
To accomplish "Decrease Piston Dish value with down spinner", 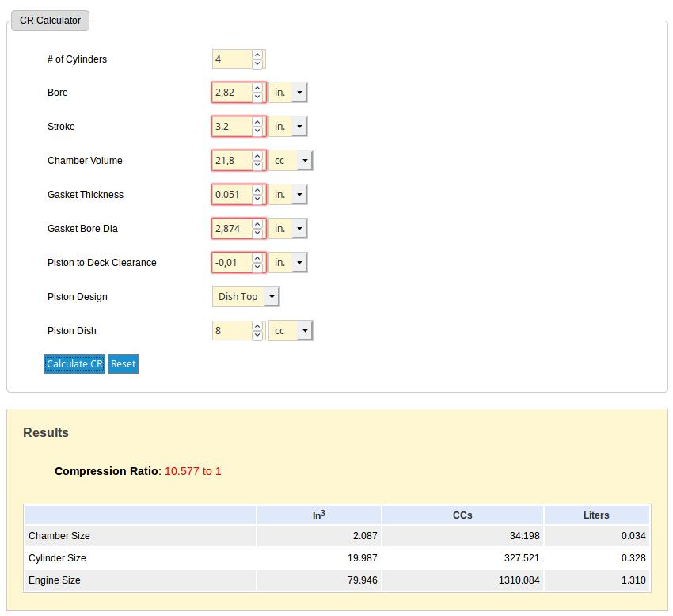I will click(x=257, y=336).
